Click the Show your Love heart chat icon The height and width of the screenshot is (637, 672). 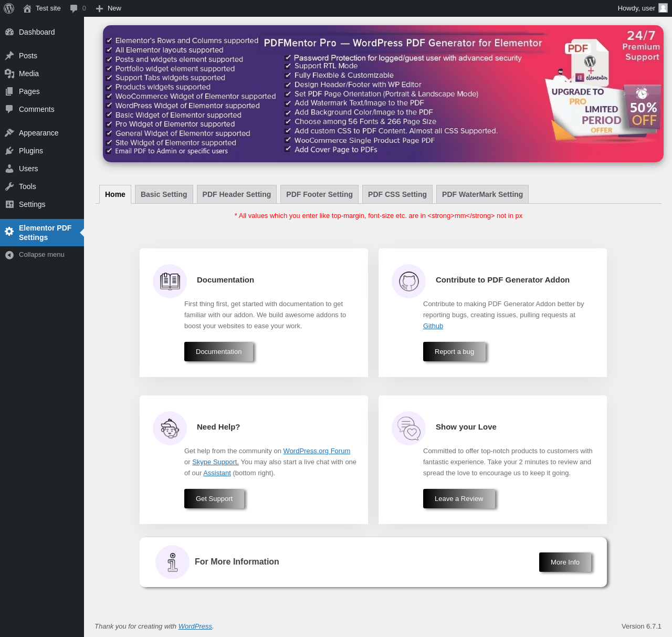point(409,429)
